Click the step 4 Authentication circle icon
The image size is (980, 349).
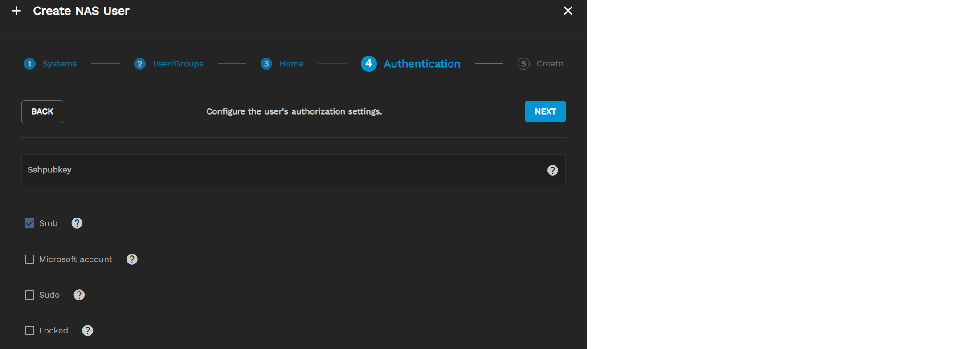click(x=368, y=64)
